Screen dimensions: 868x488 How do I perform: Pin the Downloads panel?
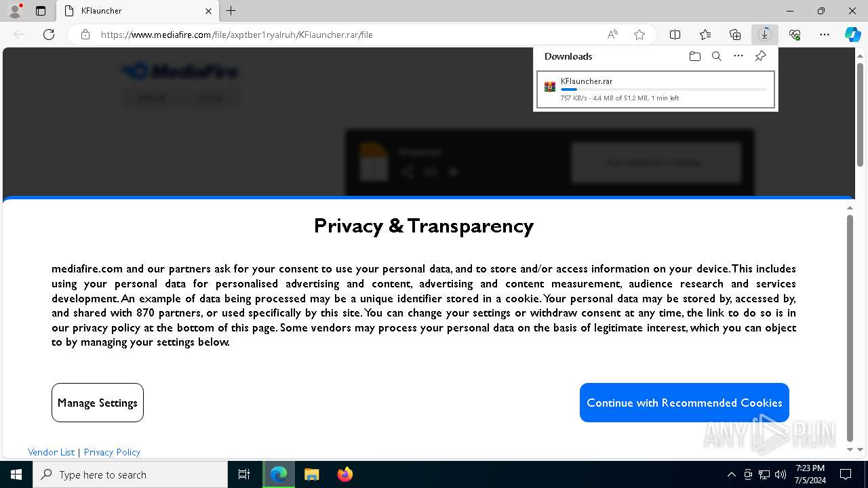pos(760,56)
